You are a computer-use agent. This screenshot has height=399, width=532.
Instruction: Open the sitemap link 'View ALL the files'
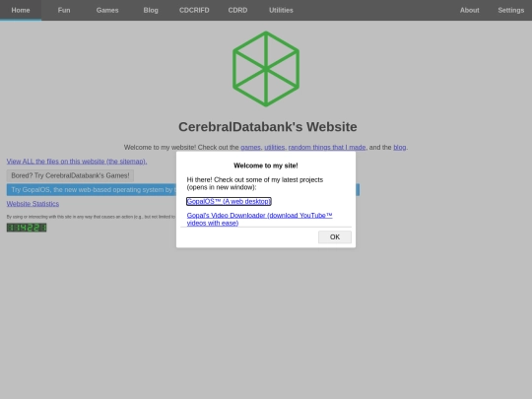click(x=77, y=162)
